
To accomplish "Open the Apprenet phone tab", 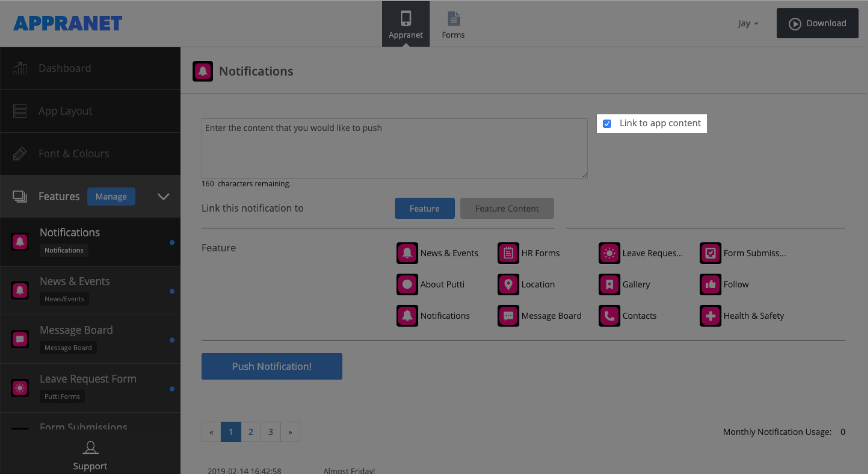I will [x=406, y=24].
